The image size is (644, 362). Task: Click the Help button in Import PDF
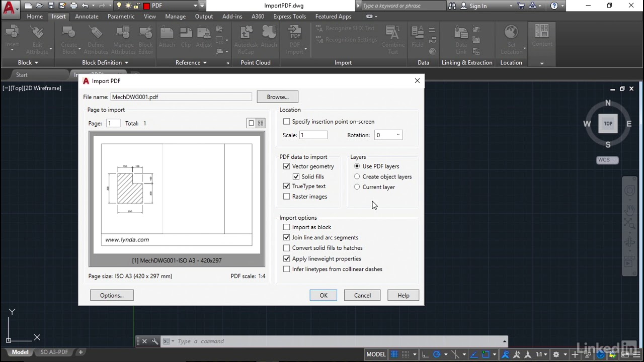click(x=404, y=296)
